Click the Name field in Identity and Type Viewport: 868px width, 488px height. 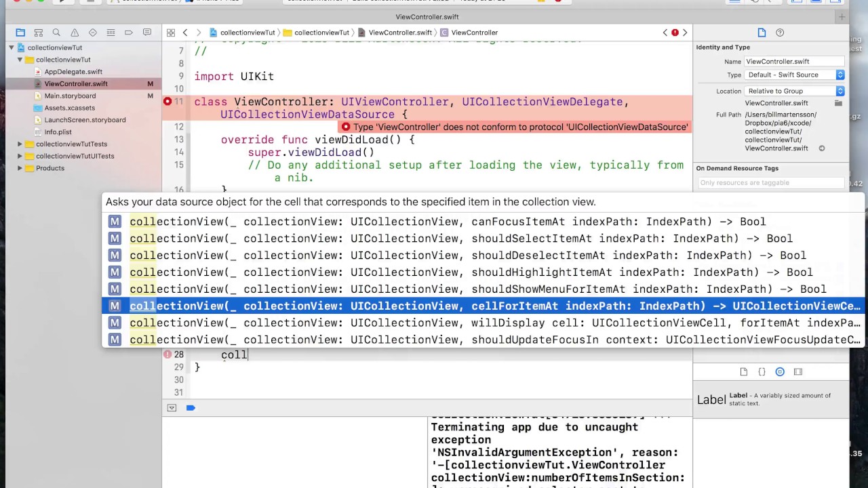click(794, 61)
